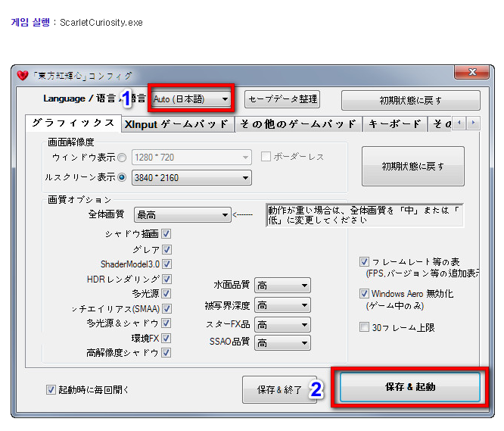Switch to the その他のゲームパッド tab
This screenshot has width=504, height=431.
point(298,124)
